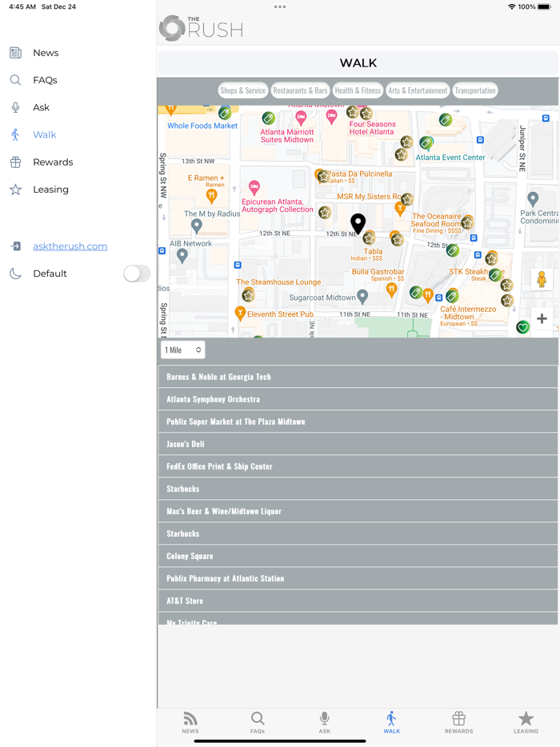Tap The M by Radius map pin

(196, 226)
